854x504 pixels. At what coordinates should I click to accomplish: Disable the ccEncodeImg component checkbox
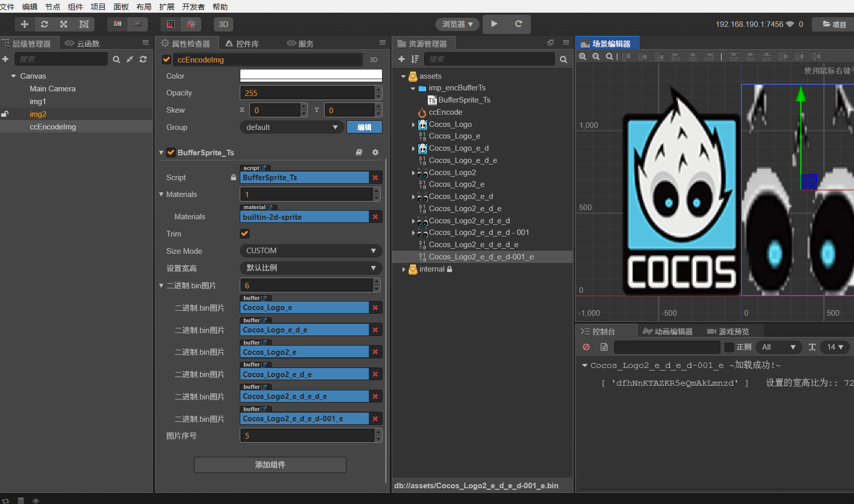pyautogui.click(x=167, y=59)
